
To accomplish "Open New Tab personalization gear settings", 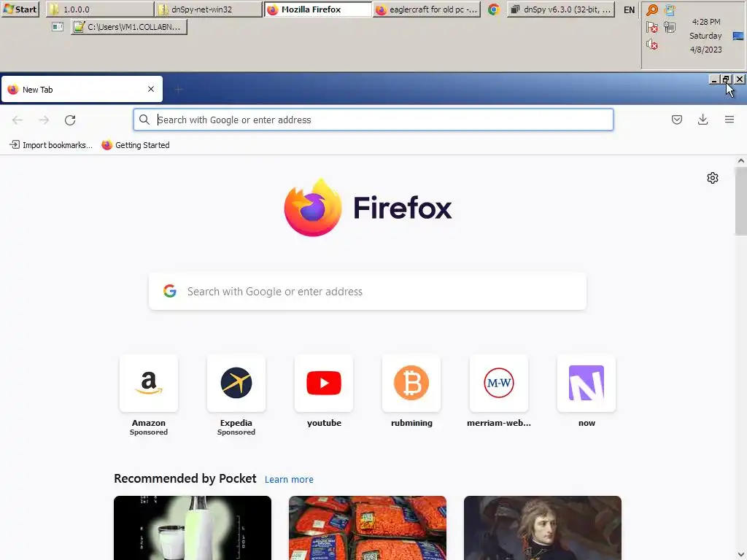I will pos(712,178).
